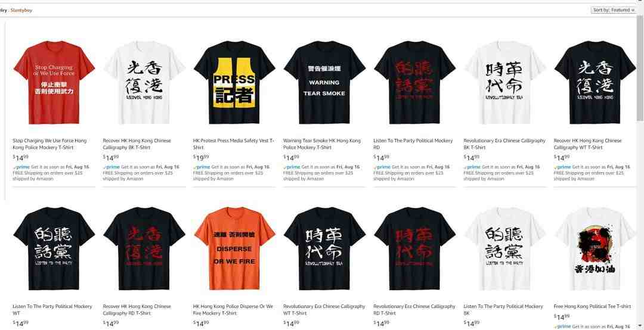Click the Revolutionary Era Chinese Calligraphy BK title
644x330 pixels.
click(504, 144)
